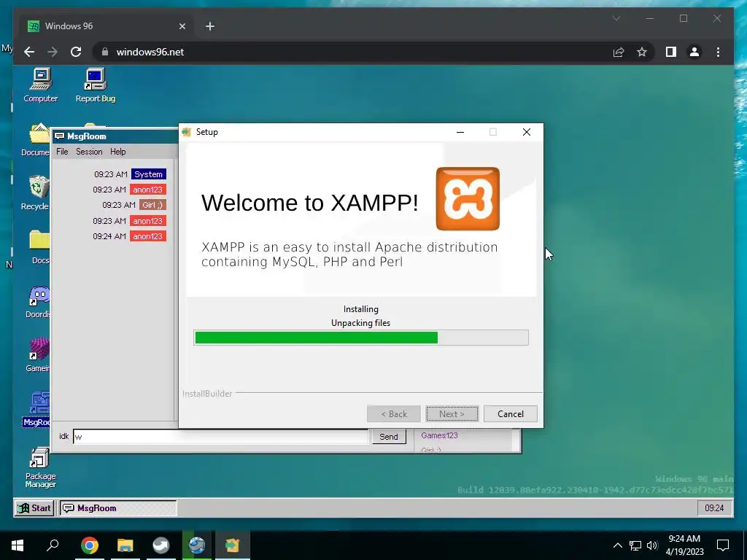The height and width of the screenshot is (560, 747).
Task: Open File Explorer from the taskbar
Action: point(125,545)
